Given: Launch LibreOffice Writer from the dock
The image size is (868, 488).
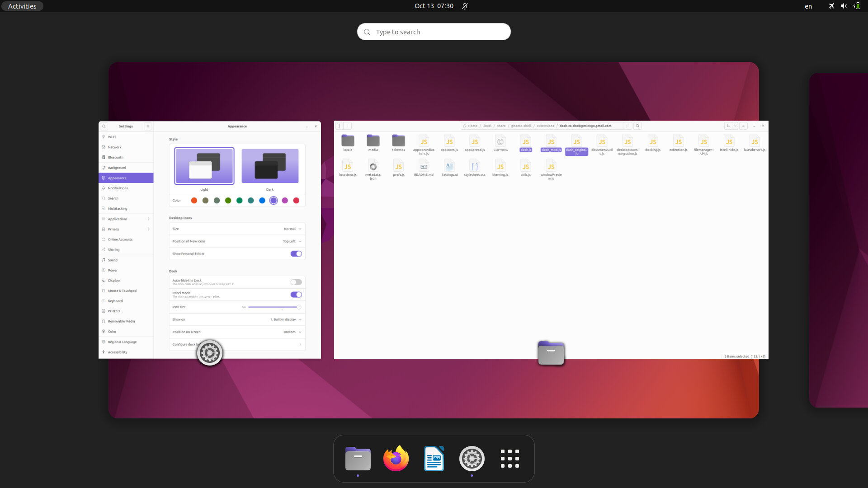Looking at the screenshot, I should [x=434, y=459].
